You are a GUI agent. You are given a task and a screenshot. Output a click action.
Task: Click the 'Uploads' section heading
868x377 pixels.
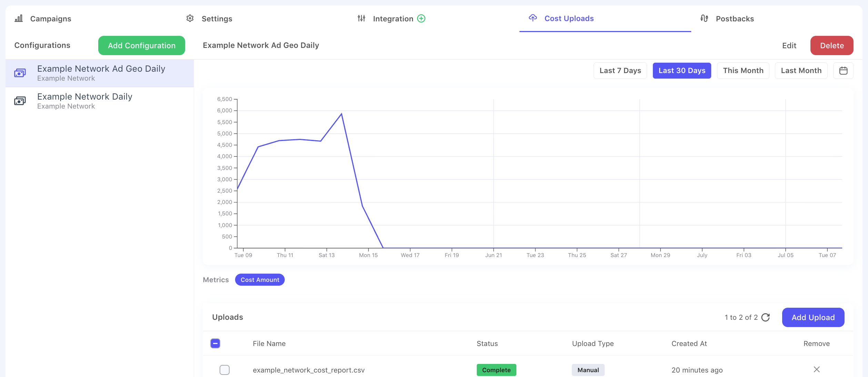coord(228,317)
